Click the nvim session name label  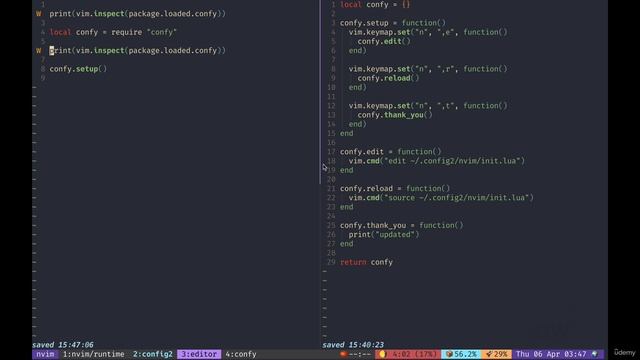pos(45,354)
